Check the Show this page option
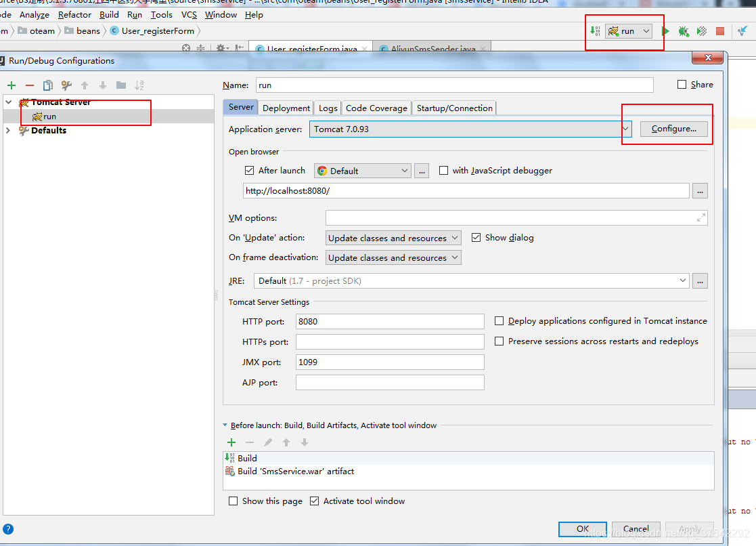Viewport: 756px width, 546px height. (x=233, y=501)
